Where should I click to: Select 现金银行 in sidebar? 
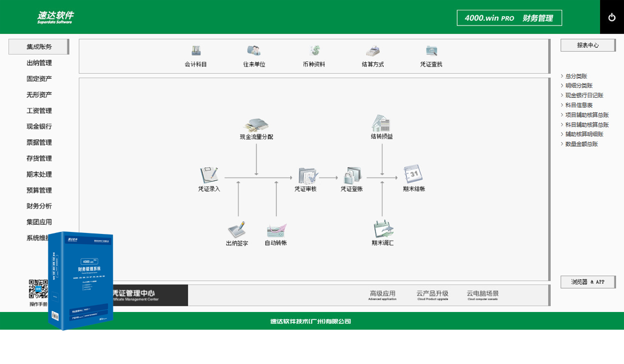click(x=39, y=126)
